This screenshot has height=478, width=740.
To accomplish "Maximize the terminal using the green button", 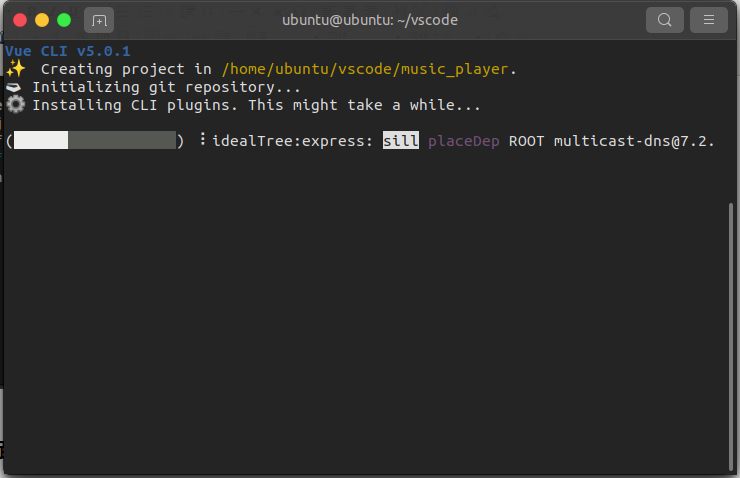I will [64, 20].
